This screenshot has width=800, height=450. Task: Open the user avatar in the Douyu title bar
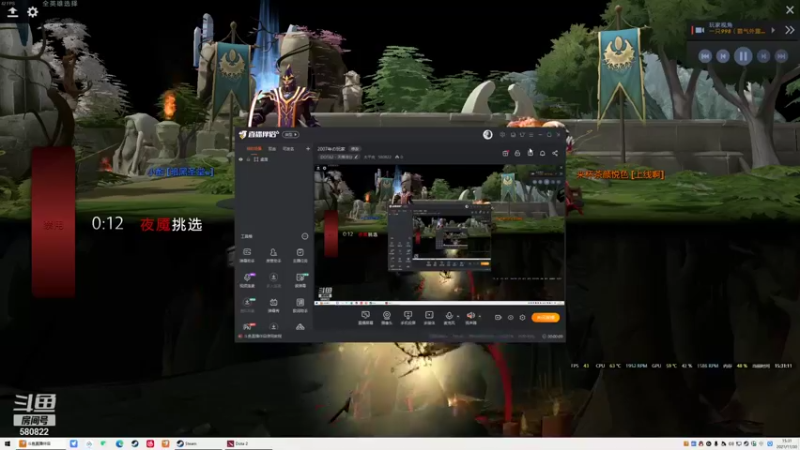tap(488, 135)
